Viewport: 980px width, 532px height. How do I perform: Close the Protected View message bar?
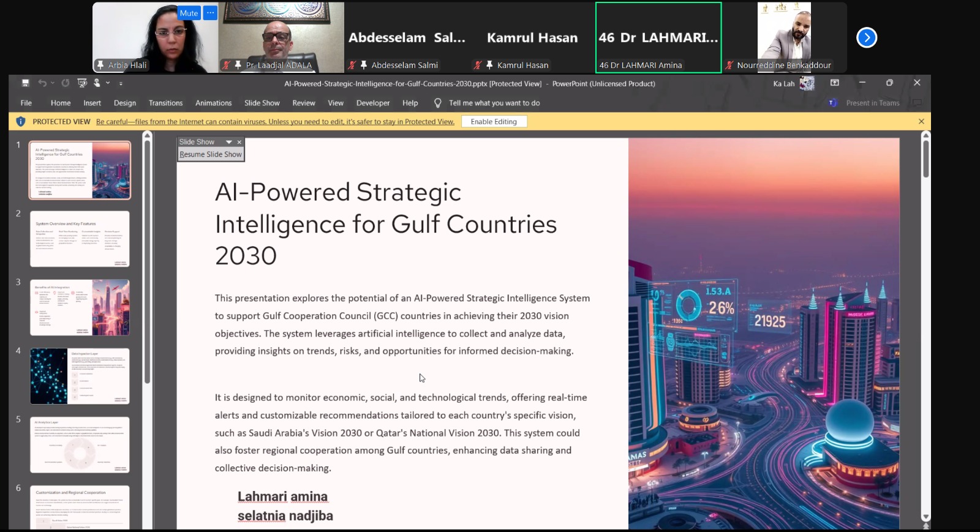click(921, 121)
